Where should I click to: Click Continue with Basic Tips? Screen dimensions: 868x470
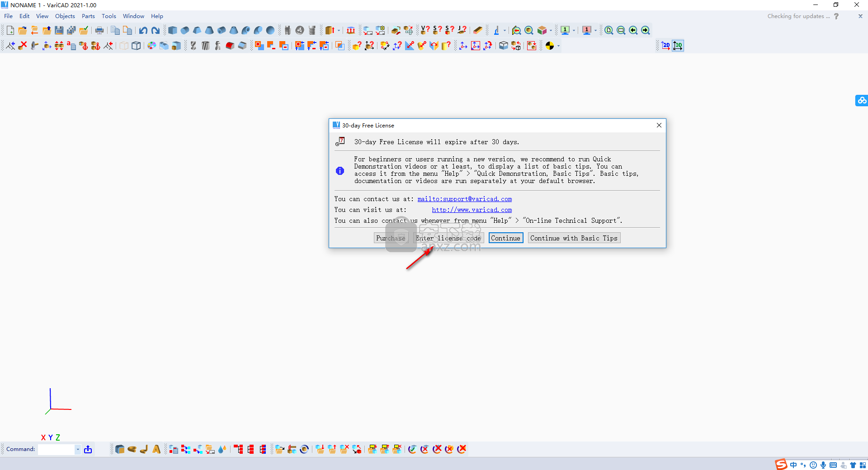[x=574, y=238]
